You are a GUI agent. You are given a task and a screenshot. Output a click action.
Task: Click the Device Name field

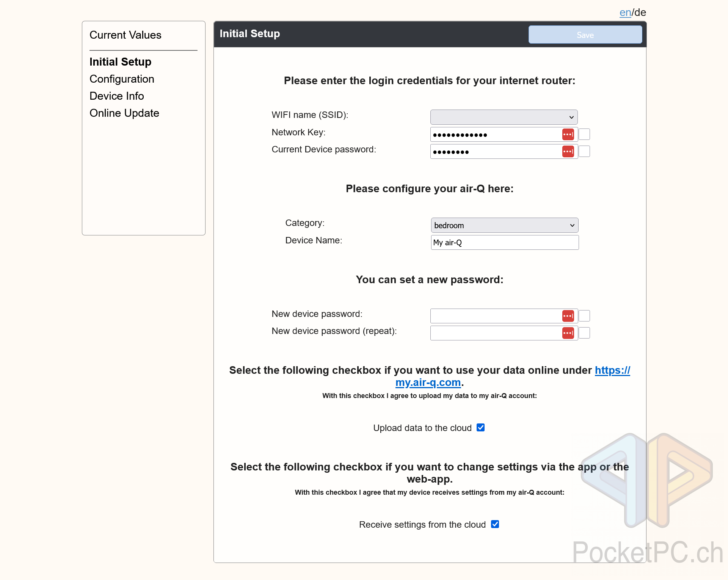[x=505, y=243]
